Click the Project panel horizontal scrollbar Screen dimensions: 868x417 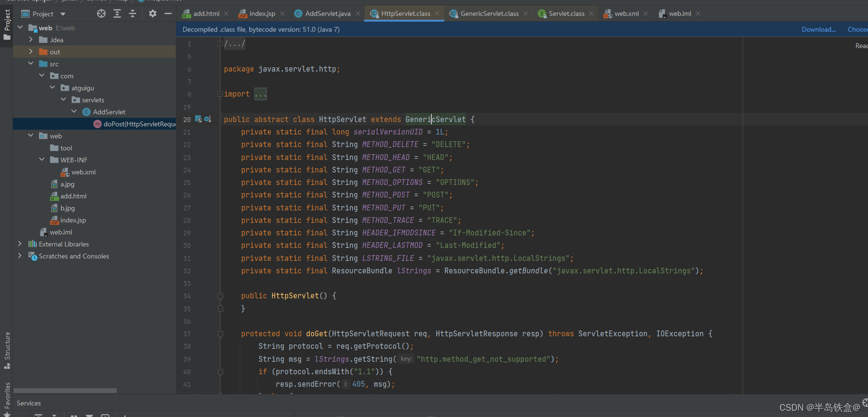point(65,391)
